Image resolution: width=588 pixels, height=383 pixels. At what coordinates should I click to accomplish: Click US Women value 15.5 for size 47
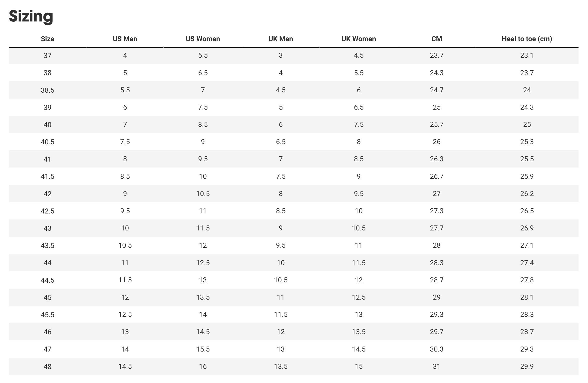[x=203, y=349]
